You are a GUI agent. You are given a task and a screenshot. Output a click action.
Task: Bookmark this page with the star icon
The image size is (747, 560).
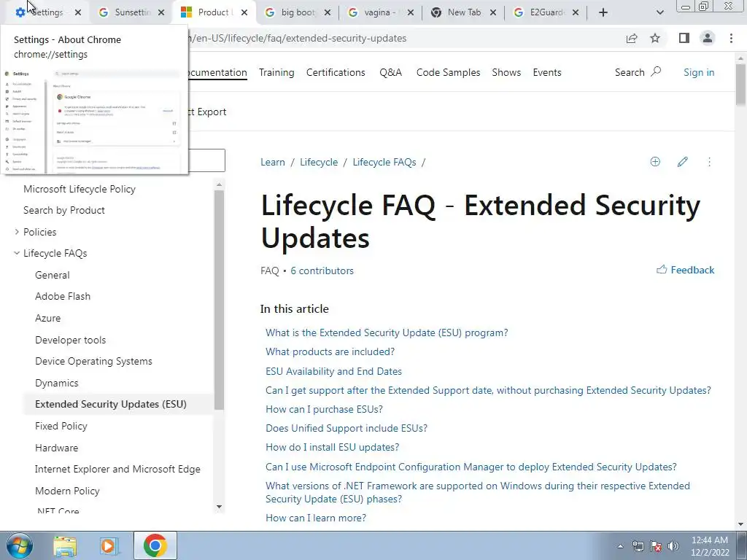click(x=655, y=38)
